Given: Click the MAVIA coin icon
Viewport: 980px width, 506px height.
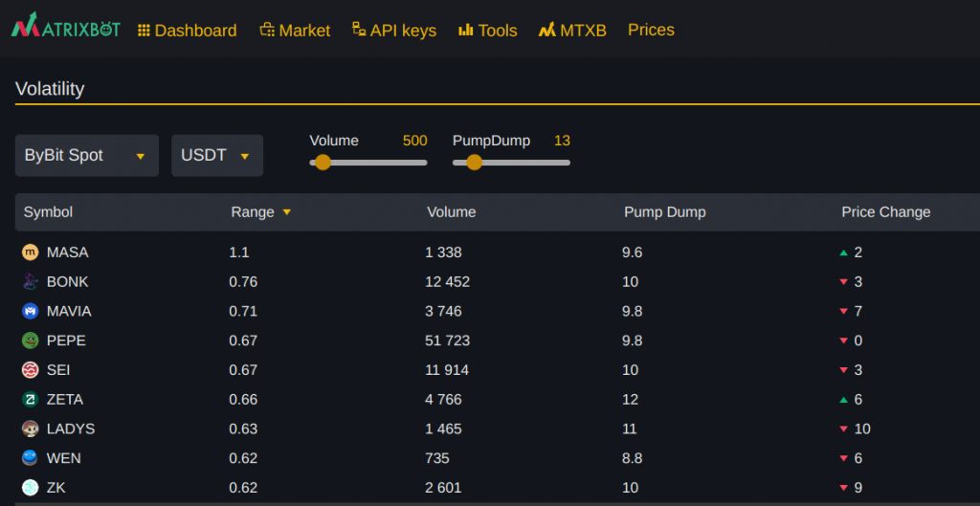Looking at the screenshot, I should [x=30, y=311].
